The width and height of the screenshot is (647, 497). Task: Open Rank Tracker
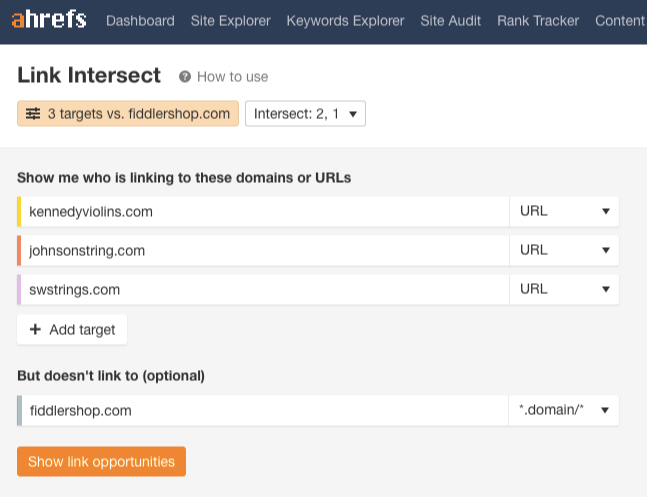tap(538, 21)
